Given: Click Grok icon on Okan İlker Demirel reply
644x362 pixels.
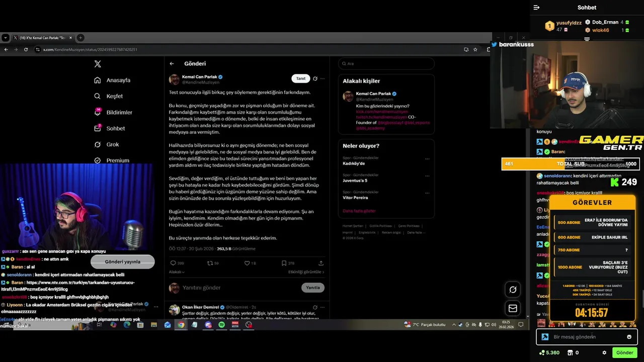Looking at the screenshot, I should click(315, 307).
